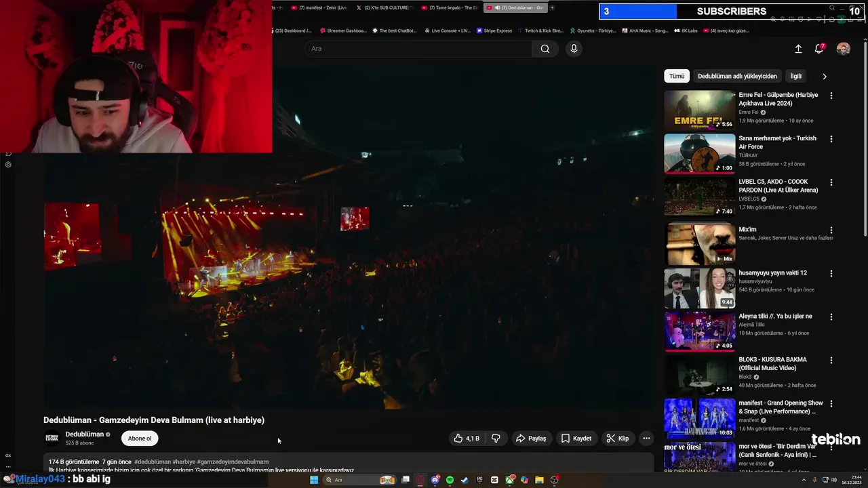Open Spotify from the taskbar
This screenshot has width=868, height=488.
[x=450, y=480]
